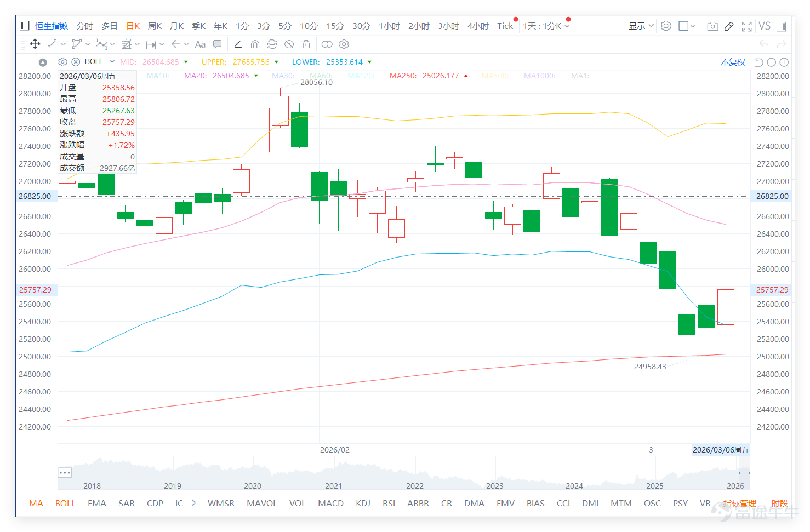Select the wave pattern drawing tool
The image size is (810, 532).
[x=101, y=44]
